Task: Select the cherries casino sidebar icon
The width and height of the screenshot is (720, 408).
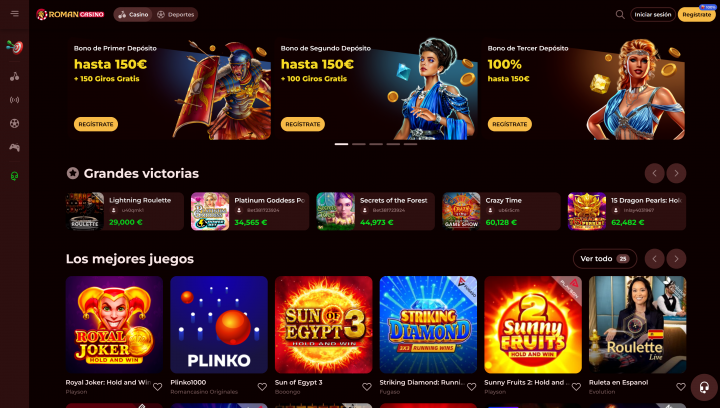Action: (x=15, y=77)
